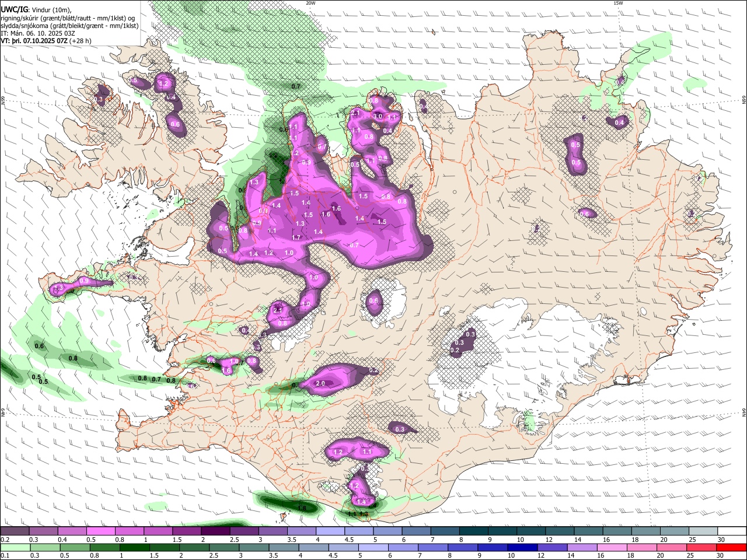This screenshot has height=560, width=747.
Task: Click the valid time 'VT: þri. 07.10.2025 07Z'
Action: click(x=34, y=41)
